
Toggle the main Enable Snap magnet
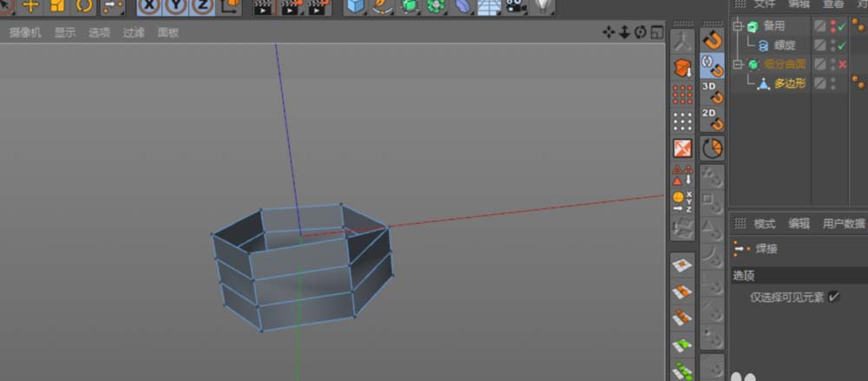(x=712, y=40)
